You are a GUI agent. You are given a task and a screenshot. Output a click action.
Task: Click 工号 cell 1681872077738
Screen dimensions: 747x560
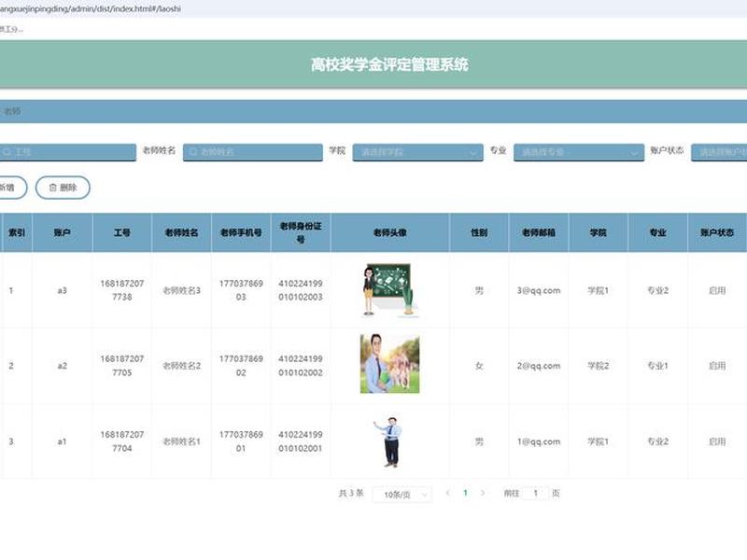click(122, 290)
